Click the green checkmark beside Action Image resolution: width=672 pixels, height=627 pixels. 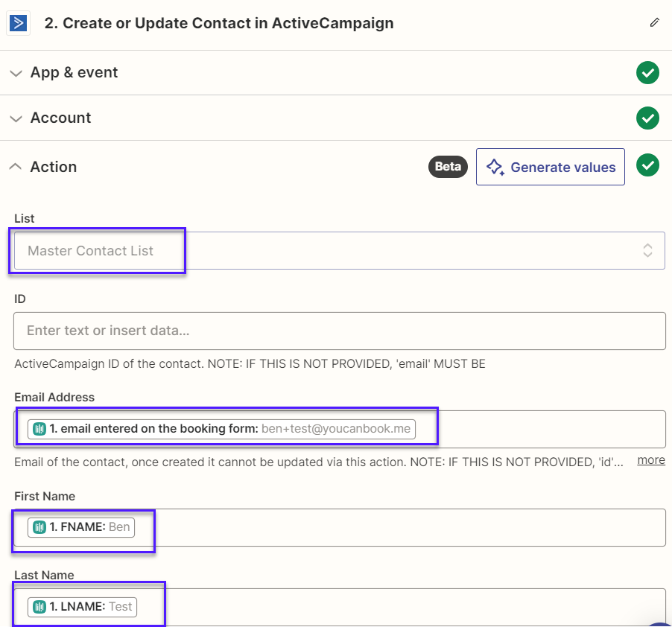coord(647,165)
